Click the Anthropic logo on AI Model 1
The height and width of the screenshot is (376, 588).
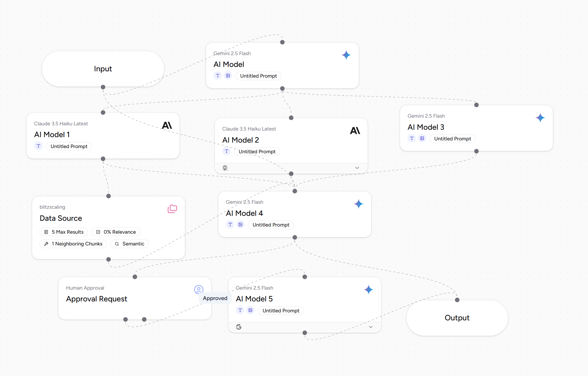167,125
